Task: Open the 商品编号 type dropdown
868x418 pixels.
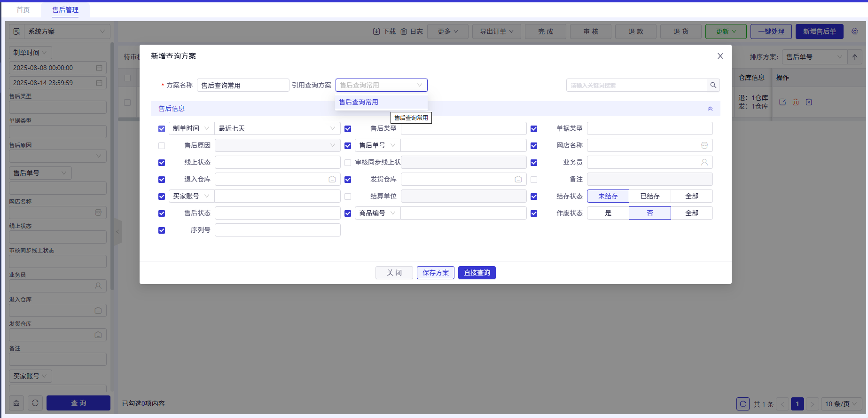Action: (377, 213)
